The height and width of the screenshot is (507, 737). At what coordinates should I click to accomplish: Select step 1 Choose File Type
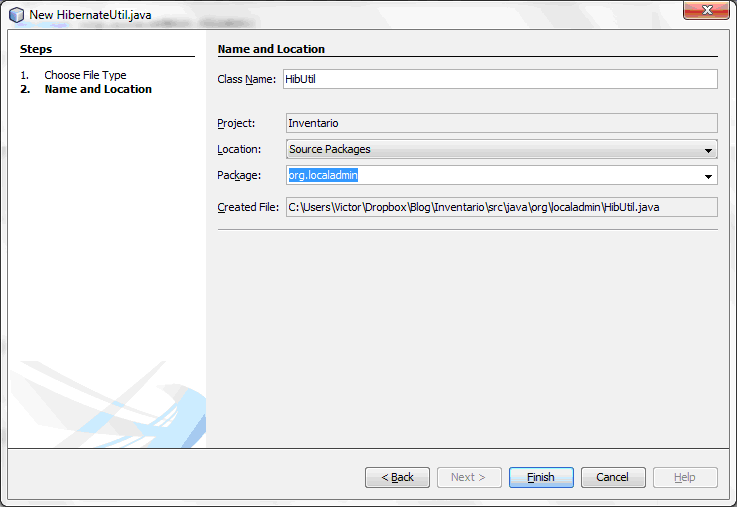pyautogui.click(x=85, y=75)
